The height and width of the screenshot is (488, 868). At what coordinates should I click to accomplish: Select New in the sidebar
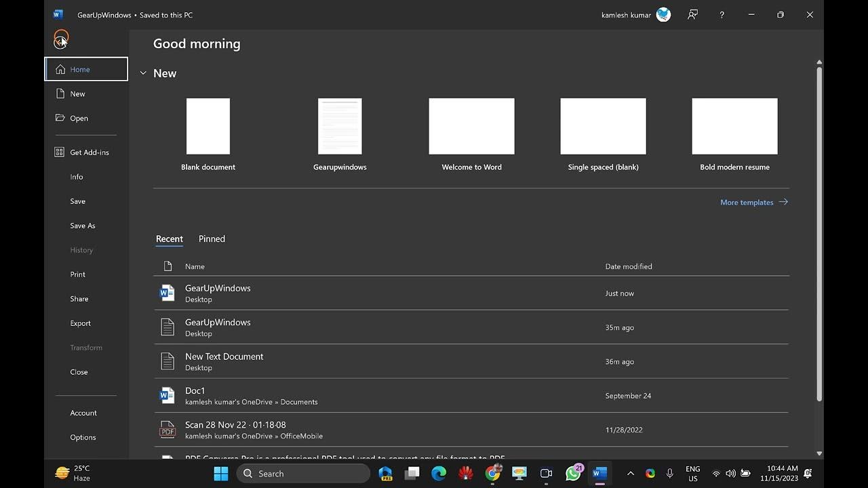coord(86,94)
